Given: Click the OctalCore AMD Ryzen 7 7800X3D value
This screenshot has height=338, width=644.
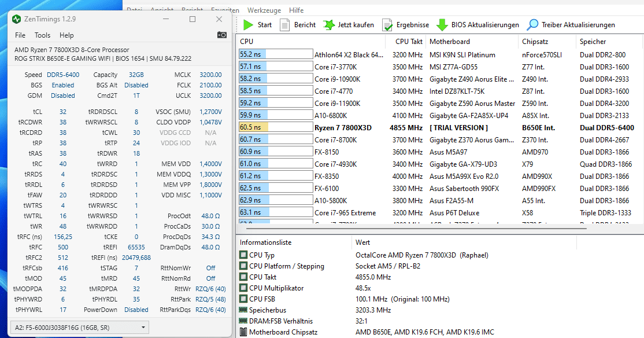Looking at the screenshot, I should [422, 255].
